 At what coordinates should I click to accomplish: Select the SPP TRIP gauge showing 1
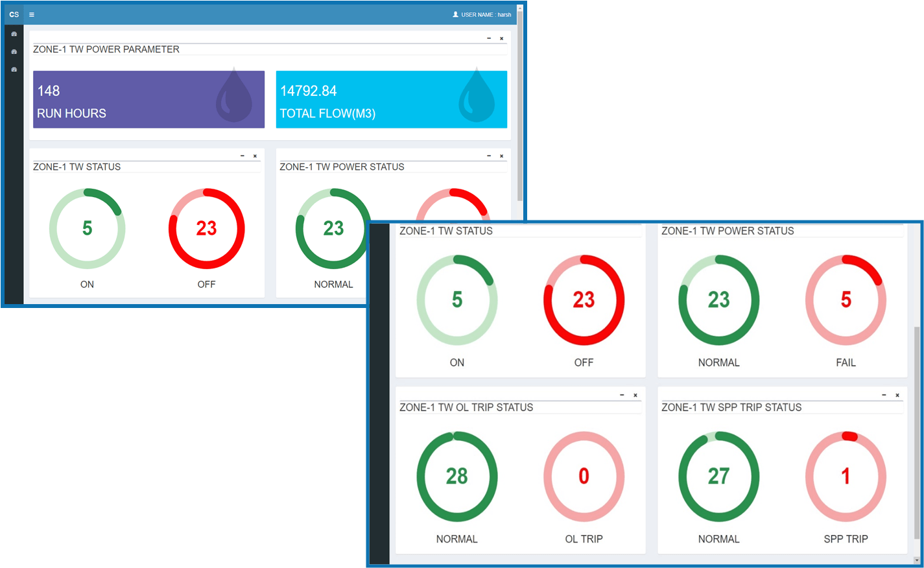846,477
